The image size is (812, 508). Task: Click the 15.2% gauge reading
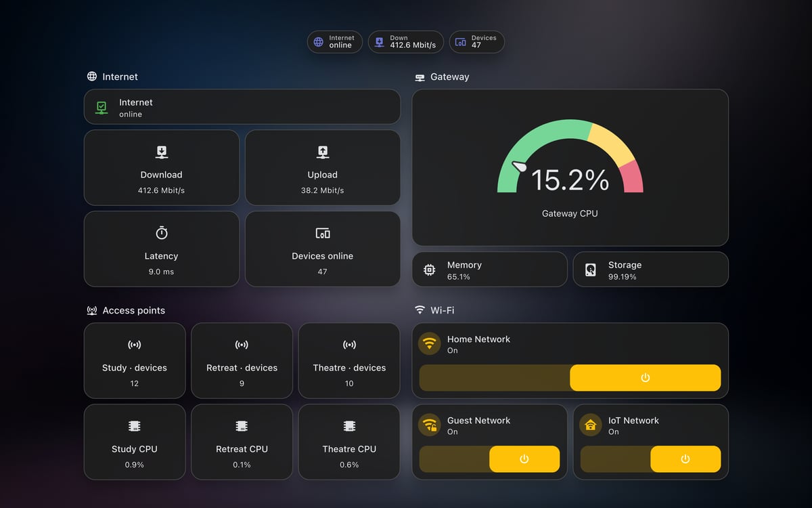[570, 180]
